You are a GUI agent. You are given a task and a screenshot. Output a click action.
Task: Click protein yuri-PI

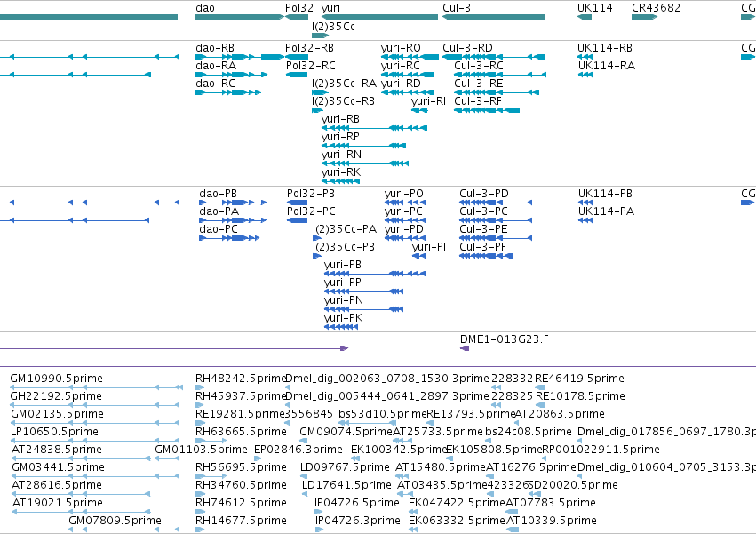429,247
